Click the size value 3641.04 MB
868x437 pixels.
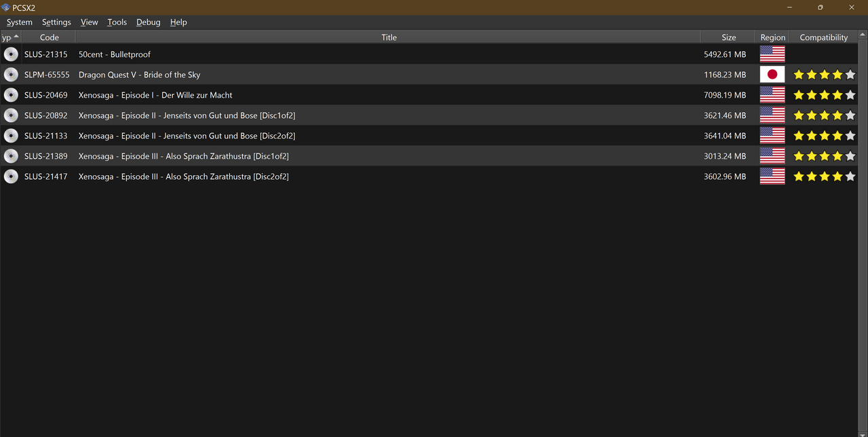[x=725, y=136]
